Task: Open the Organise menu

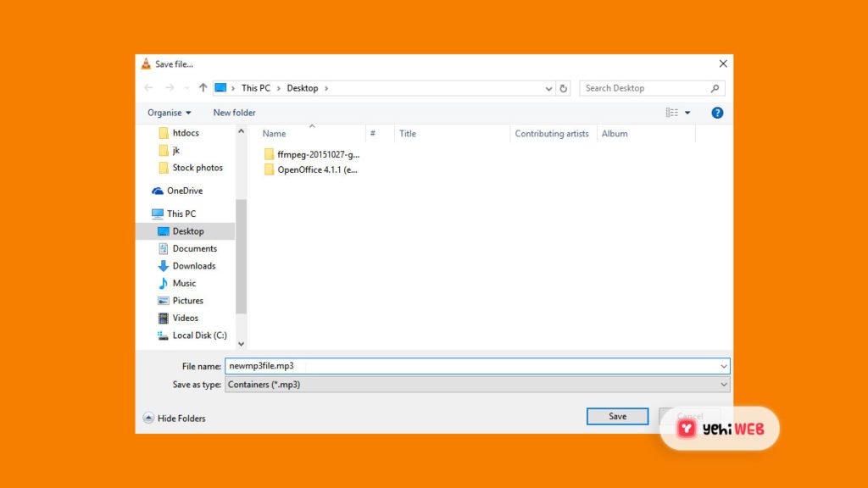Action: click(169, 113)
